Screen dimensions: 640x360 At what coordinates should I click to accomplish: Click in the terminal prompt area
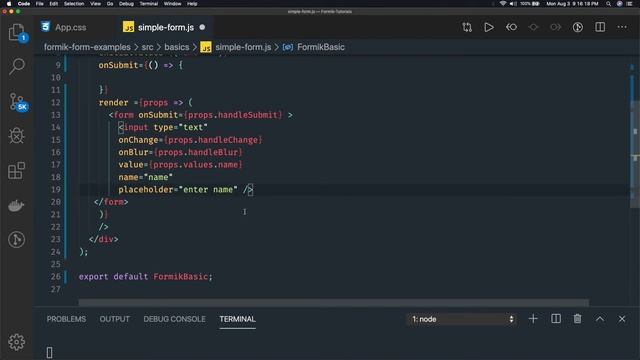[49, 352]
